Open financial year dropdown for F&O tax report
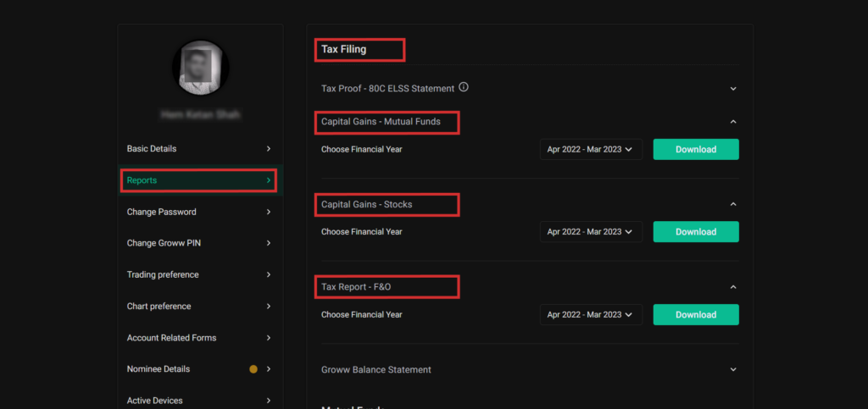868x409 pixels. coord(591,315)
